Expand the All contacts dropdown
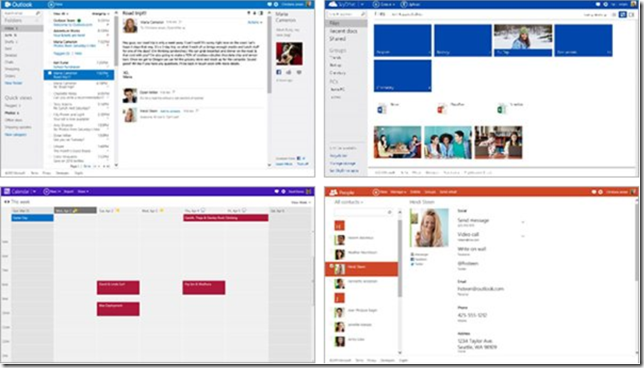The image size is (644, 368). (348, 202)
